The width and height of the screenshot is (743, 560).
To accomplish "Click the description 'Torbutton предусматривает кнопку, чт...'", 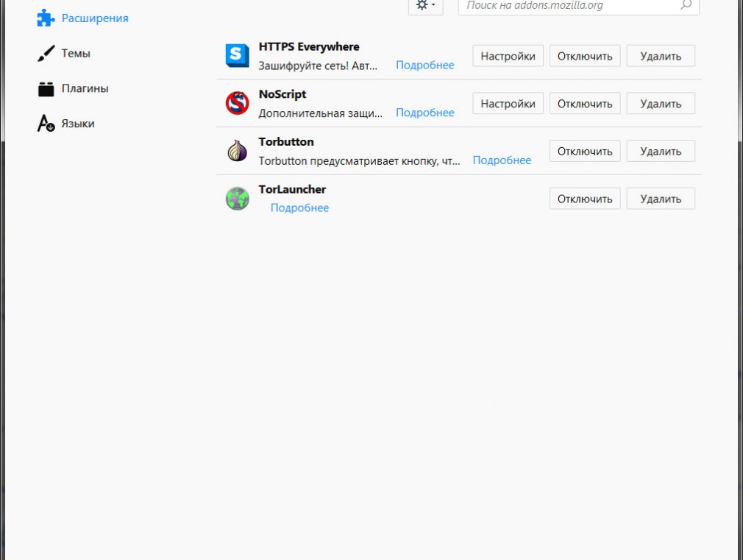I will point(359,161).
